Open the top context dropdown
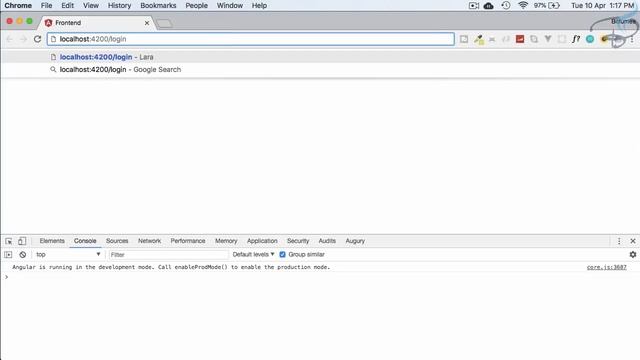Viewport: 640px width, 360px height. click(68, 254)
